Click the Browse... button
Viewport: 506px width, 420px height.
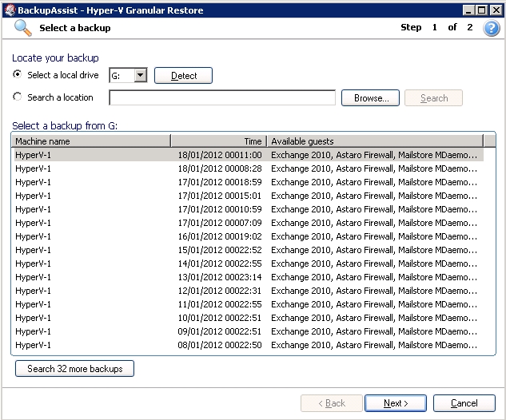pyautogui.click(x=370, y=97)
